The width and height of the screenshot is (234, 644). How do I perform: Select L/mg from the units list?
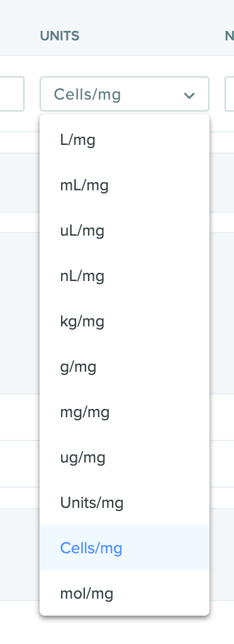click(x=125, y=140)
